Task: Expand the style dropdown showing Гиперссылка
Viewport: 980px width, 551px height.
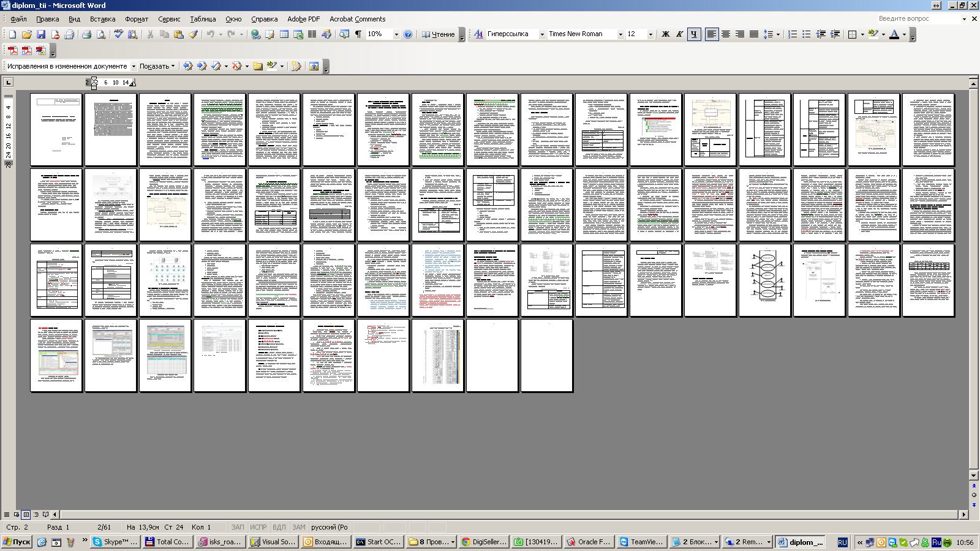Action: click(x=542, y=34)
